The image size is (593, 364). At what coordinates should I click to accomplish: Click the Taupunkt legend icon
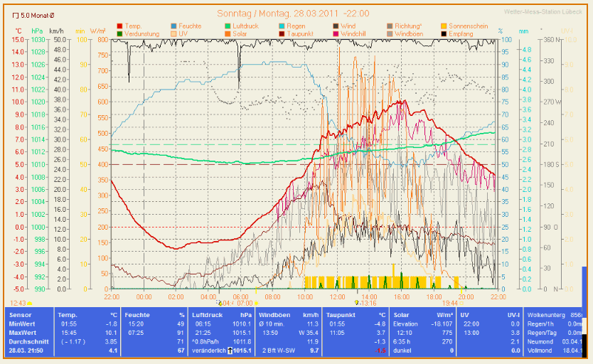(282, 33)
